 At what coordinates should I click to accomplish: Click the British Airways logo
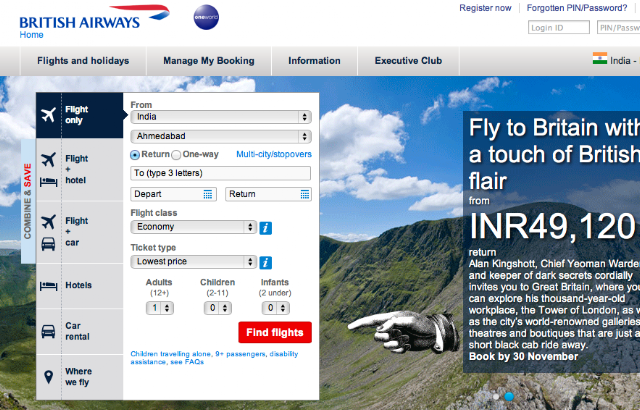(x=94, y=18)
